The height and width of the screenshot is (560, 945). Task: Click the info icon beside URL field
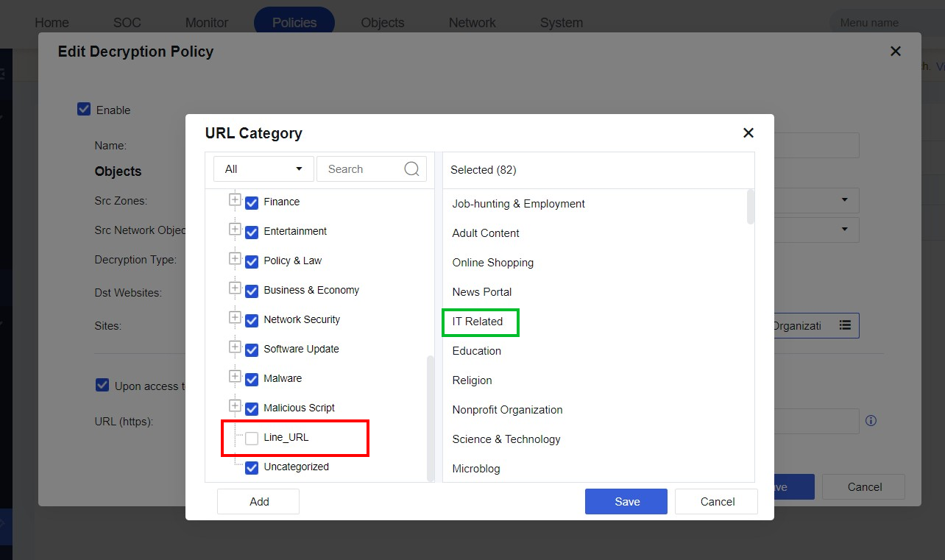click(x=871, y=421)
